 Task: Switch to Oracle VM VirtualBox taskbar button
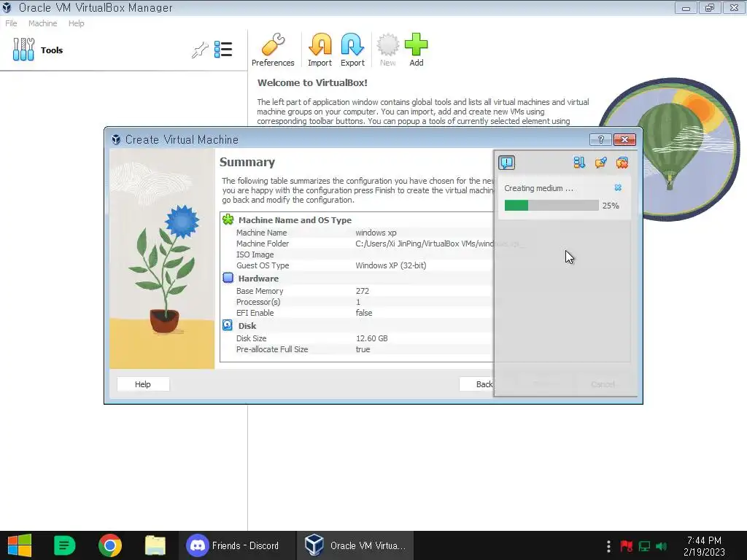355,545
